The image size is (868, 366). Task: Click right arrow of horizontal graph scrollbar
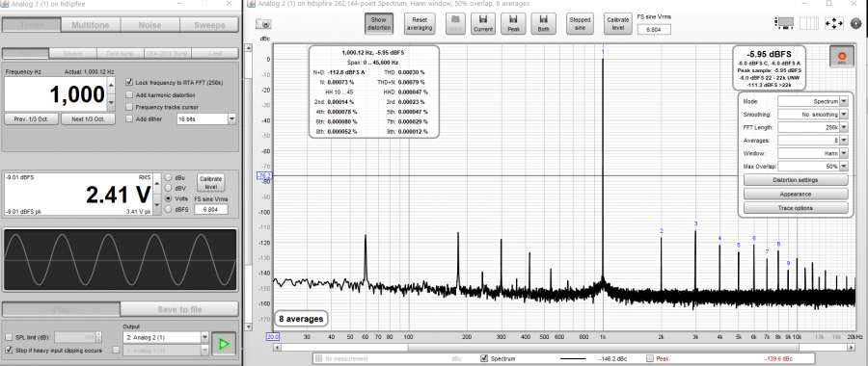851,347
